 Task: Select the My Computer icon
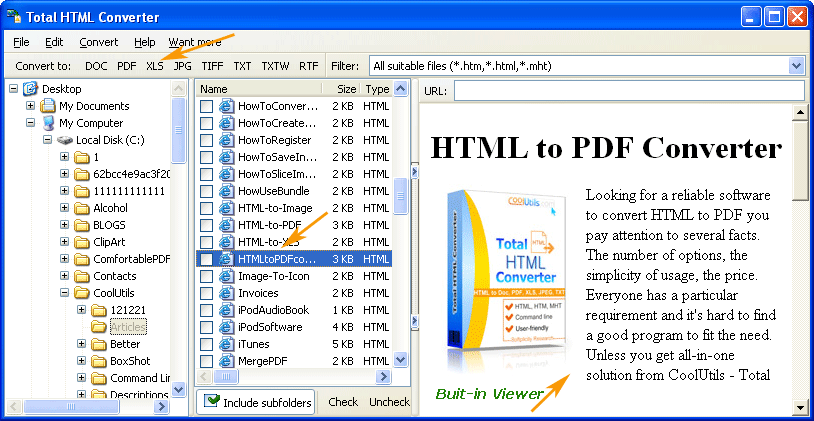point(48,123)
